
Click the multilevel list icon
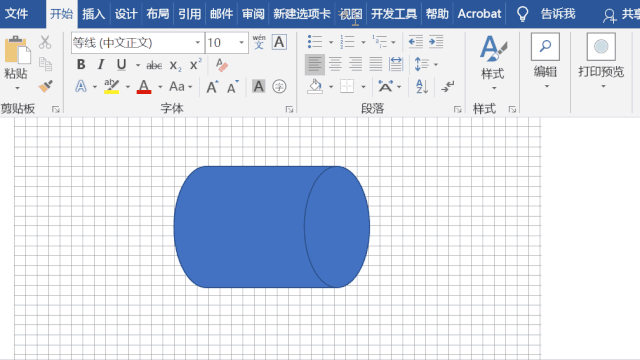379,42
